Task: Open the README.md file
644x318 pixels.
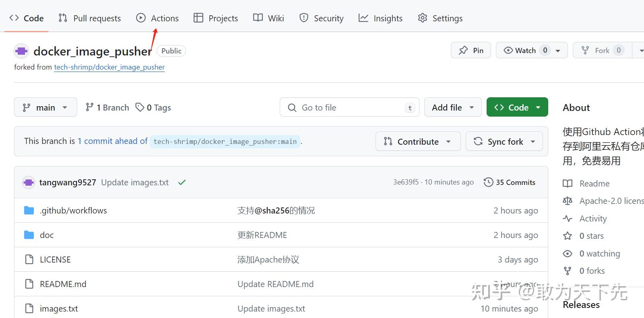Action: 63,284
